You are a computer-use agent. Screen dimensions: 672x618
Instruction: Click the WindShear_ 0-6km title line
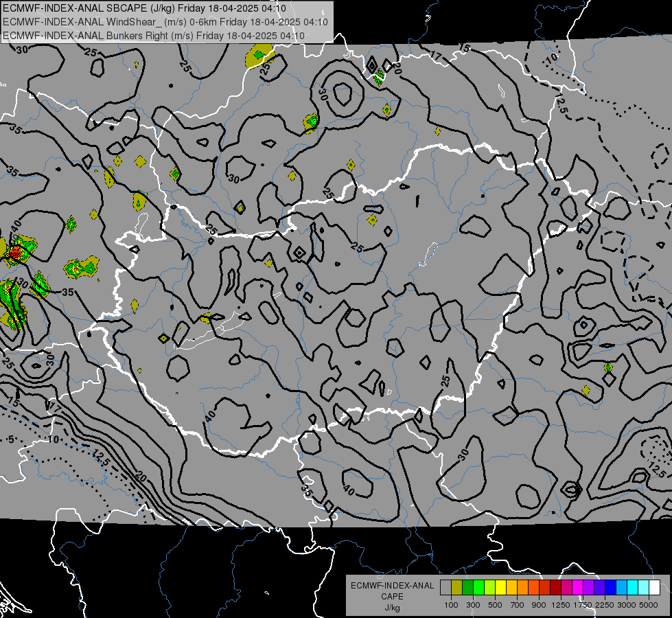coord(165,22)
